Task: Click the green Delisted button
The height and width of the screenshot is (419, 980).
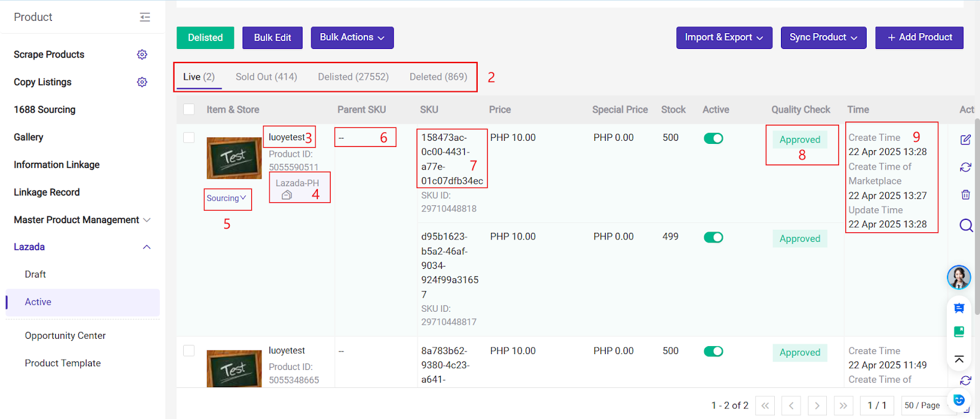Action: click(205, 37)
